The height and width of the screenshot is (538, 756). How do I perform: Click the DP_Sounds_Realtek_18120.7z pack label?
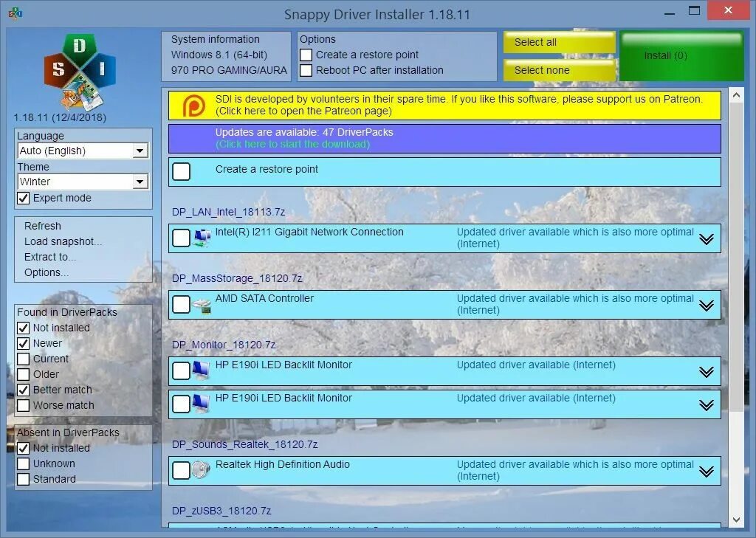pos(245,444)
